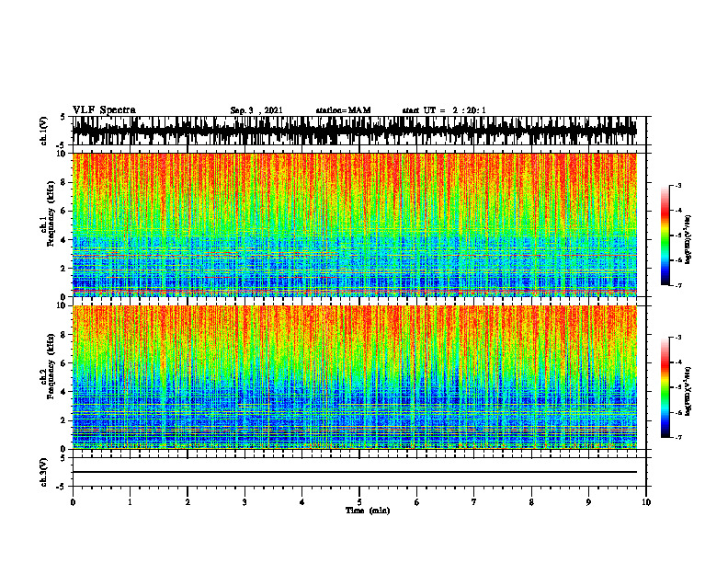Click the "ch.3(V)" axis label
Image resolution: width=728 pixels, height=563 pixels.
coord(44,472)
